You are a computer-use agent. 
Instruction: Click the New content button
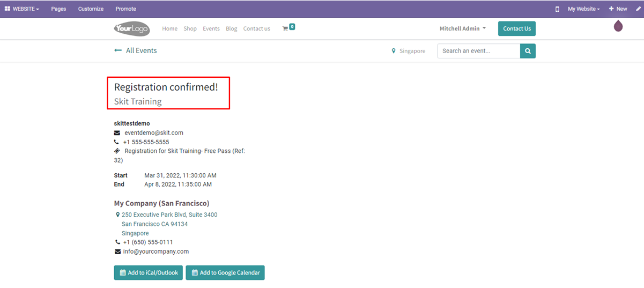pos(618,9)
